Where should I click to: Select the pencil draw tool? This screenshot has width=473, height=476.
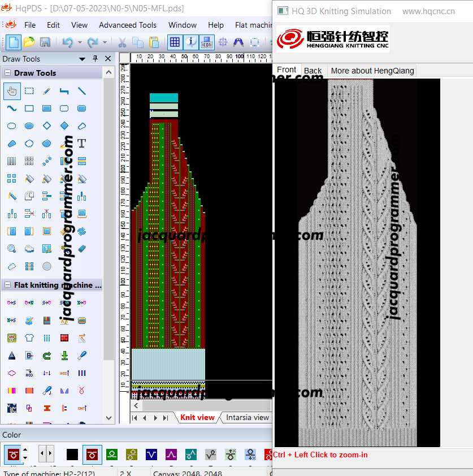tap(47, 91)
